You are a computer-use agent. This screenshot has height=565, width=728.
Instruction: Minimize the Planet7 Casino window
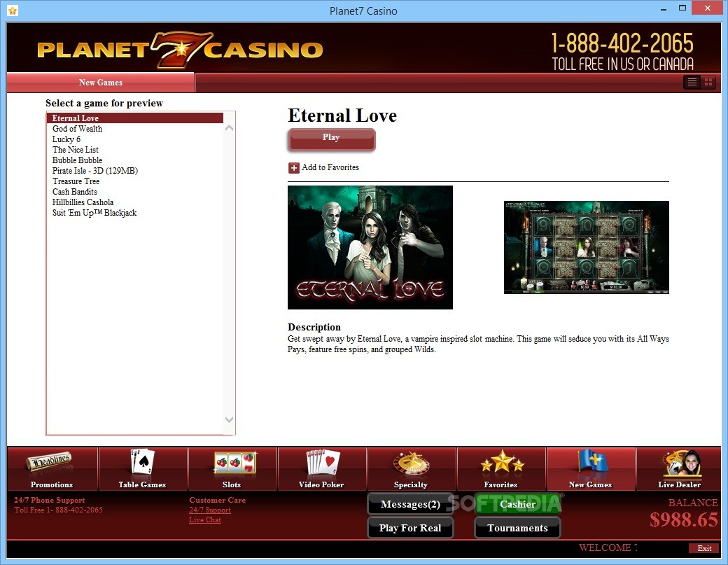tap(664, 8)
